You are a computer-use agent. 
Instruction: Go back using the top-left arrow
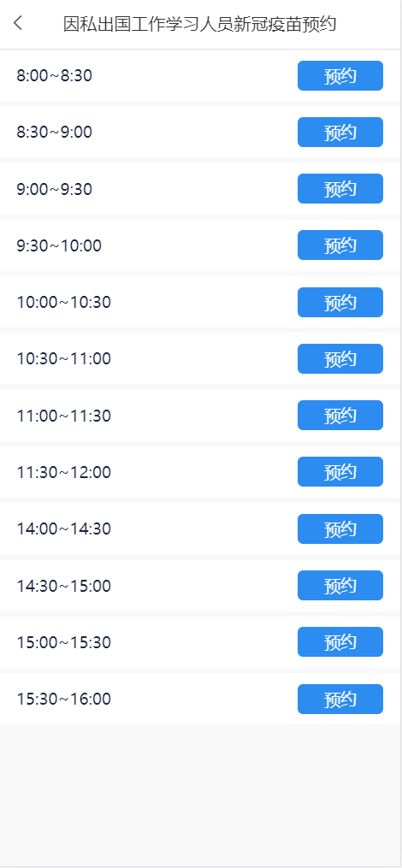coord(18,23)
